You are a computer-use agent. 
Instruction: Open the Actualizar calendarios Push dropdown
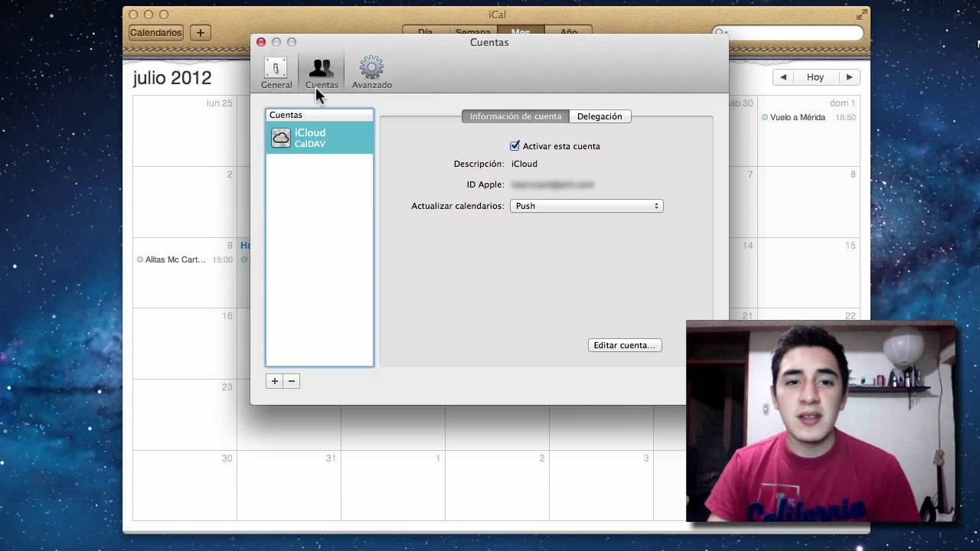[586, 206]
